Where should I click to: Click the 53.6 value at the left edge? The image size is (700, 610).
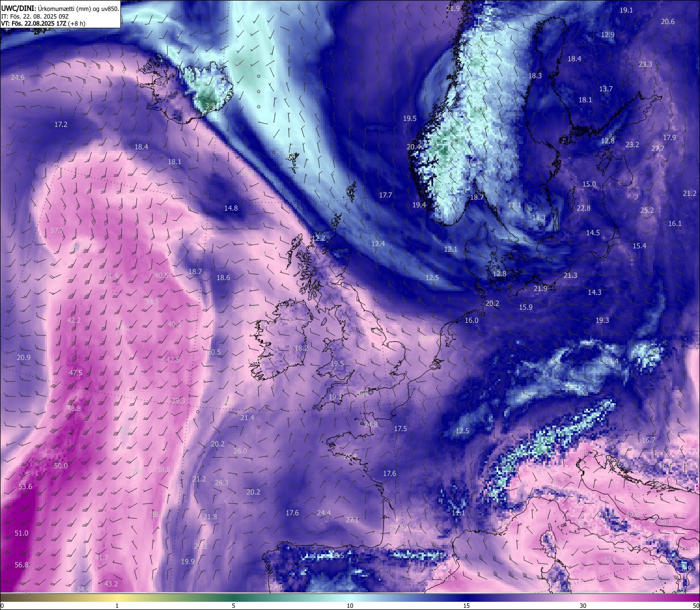(25, 487)
